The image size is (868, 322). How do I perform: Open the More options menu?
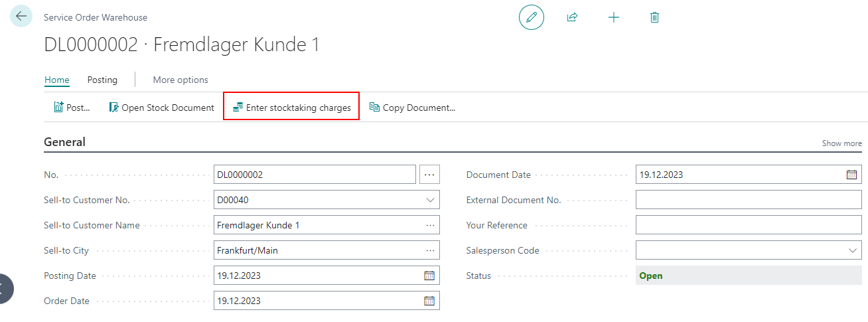pyautogui.click(x=181, y=80)
